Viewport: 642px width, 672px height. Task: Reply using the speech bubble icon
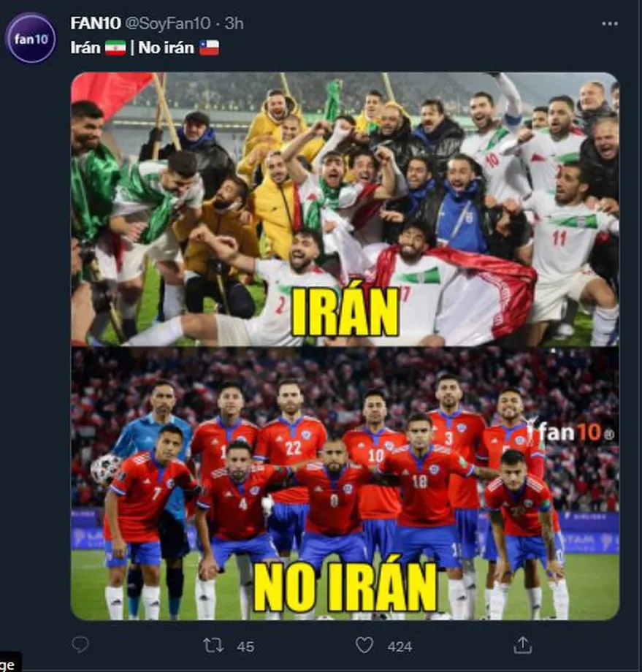pyautogui.click(x=80, y=644)
